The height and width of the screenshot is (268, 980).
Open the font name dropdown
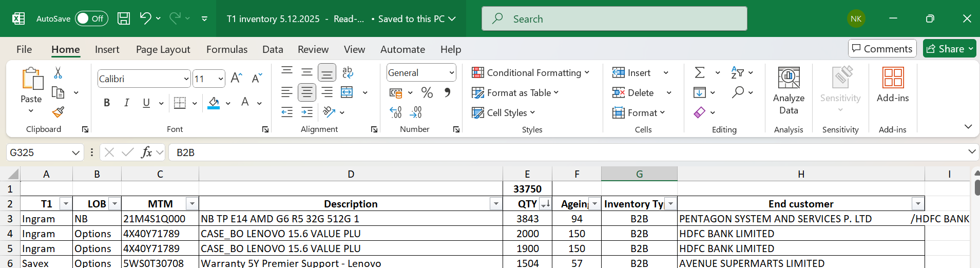pyautogui.click(x=186, y=79)
